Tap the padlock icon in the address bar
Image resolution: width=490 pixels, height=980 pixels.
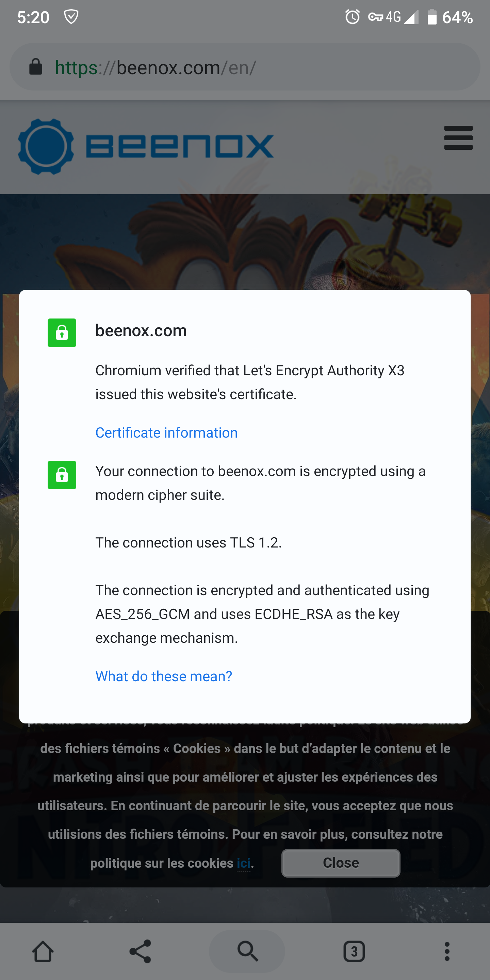click(x=36, y=67)
